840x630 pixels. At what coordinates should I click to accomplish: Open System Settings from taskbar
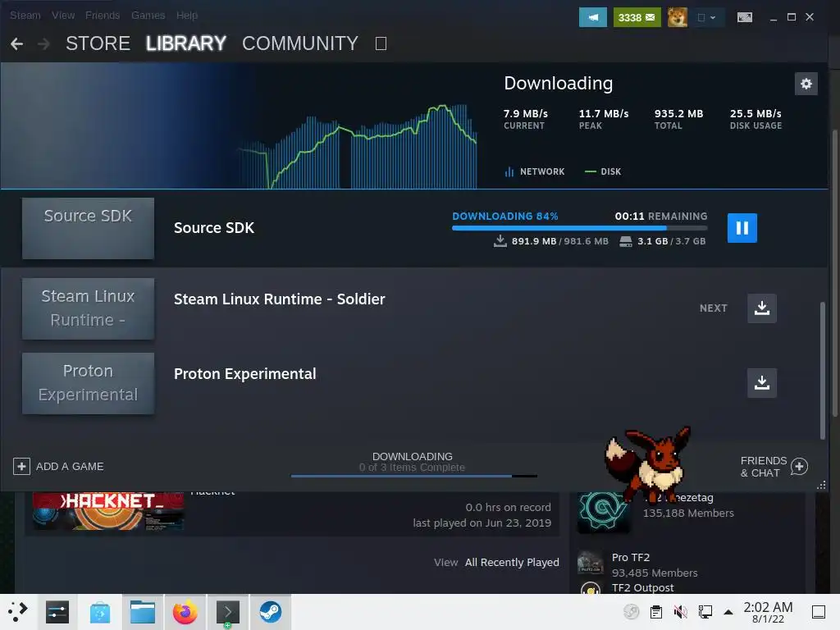[57, 612]
